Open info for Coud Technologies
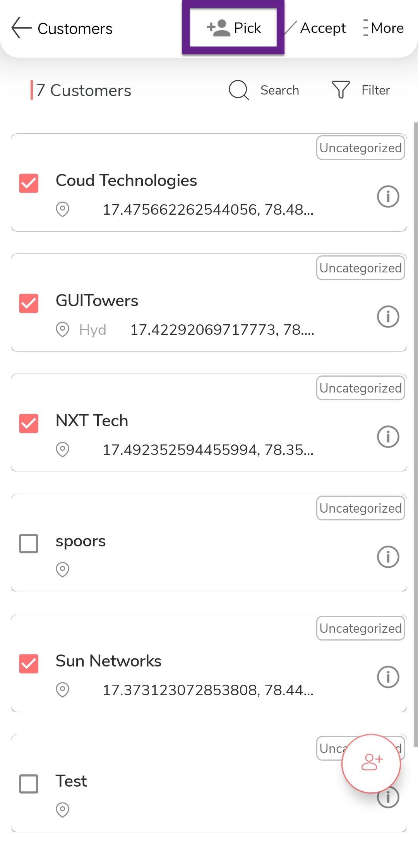The image size is (418, 868). tap(388, 196)
